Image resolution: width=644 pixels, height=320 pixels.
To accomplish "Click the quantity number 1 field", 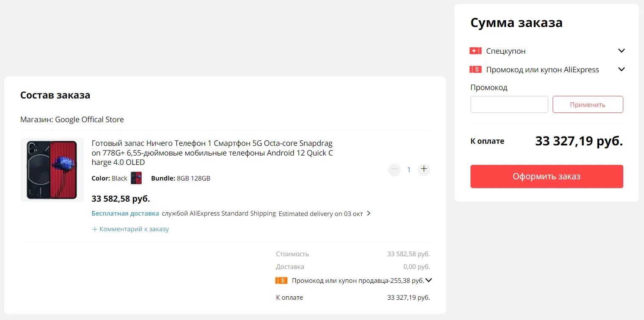I will pos(409,170).
